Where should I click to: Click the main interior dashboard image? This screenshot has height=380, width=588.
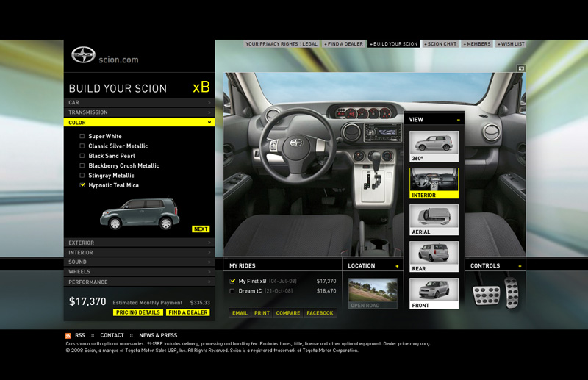pos(313,165)
